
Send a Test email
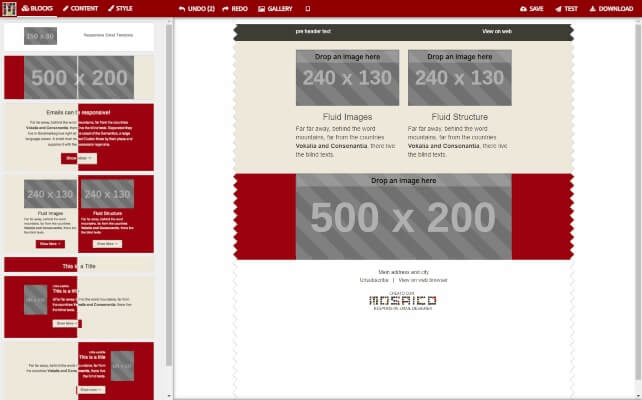click(x=566, y=9)
